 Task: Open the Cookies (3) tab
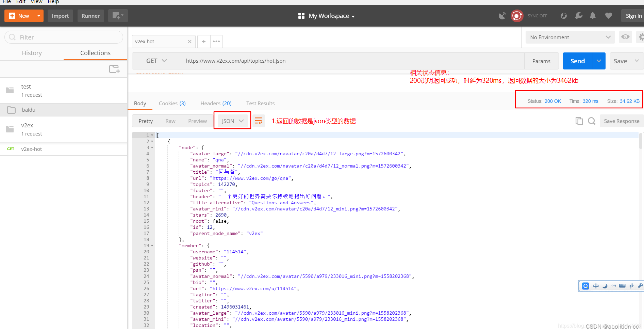point(172,103)
